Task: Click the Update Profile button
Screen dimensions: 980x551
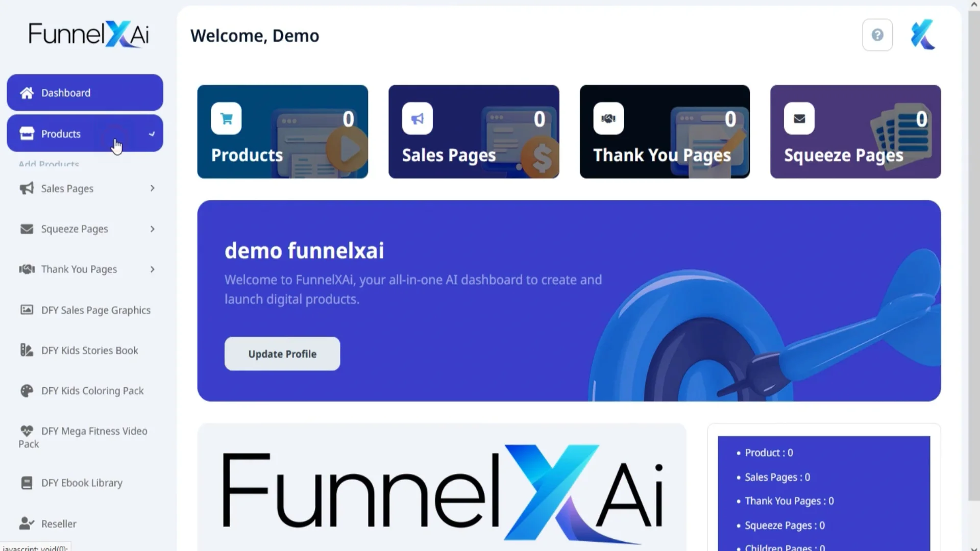Action: point(282,354)
